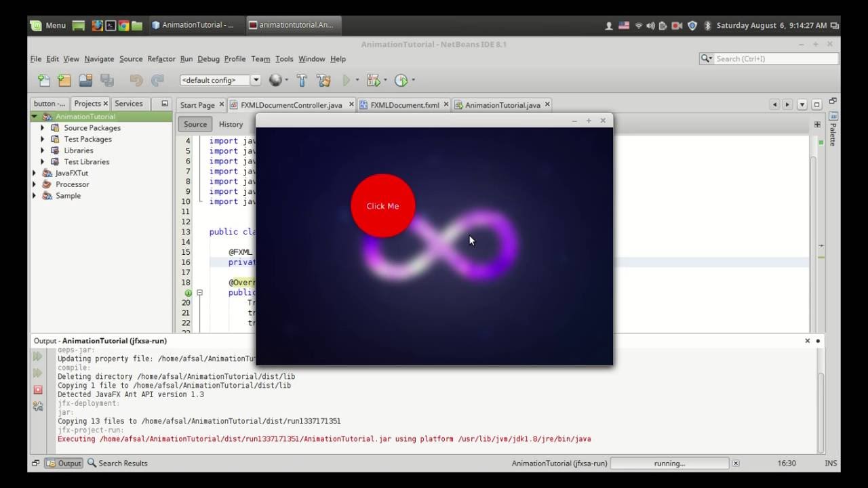Launch Firefox from the panel
868x488 pixels.
pos(98,26)
